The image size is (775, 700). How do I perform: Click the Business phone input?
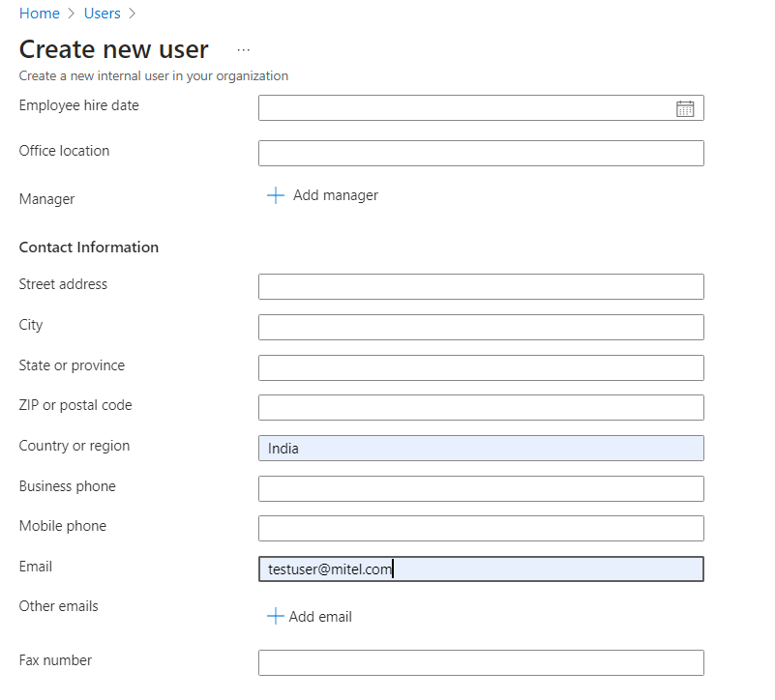tap(481, 489)
